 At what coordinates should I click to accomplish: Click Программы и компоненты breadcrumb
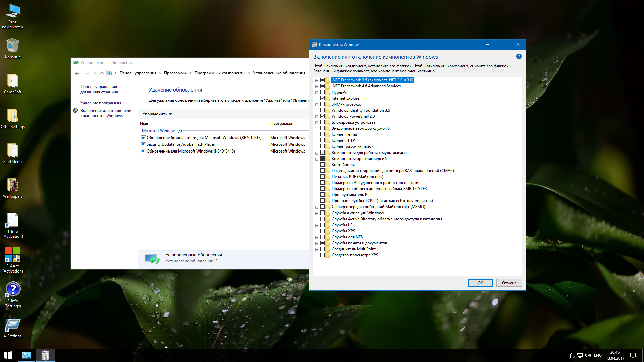pos(220,73)
